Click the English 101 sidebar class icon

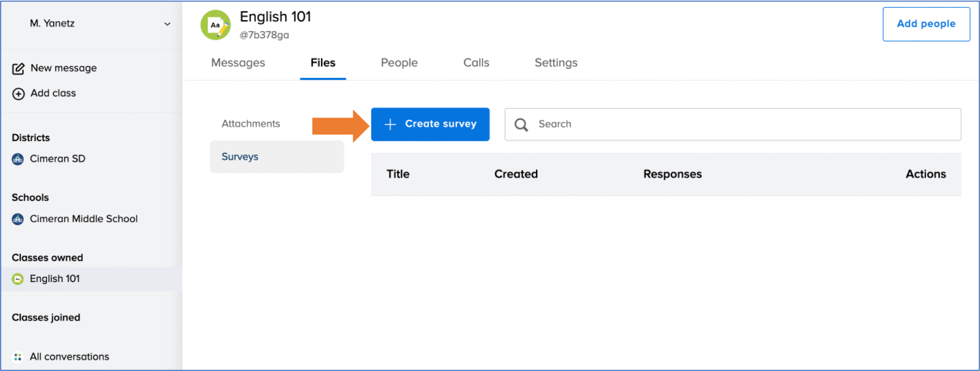click(18, 279)
